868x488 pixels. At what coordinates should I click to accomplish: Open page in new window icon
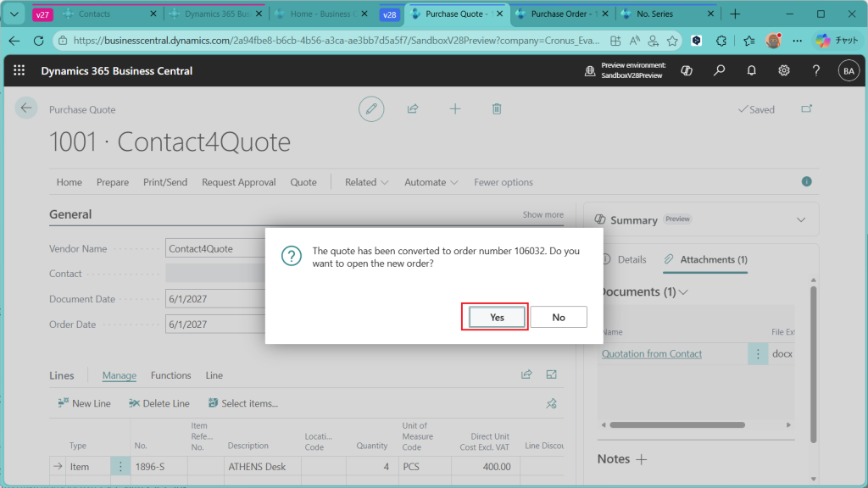click(x=806, y=109)
